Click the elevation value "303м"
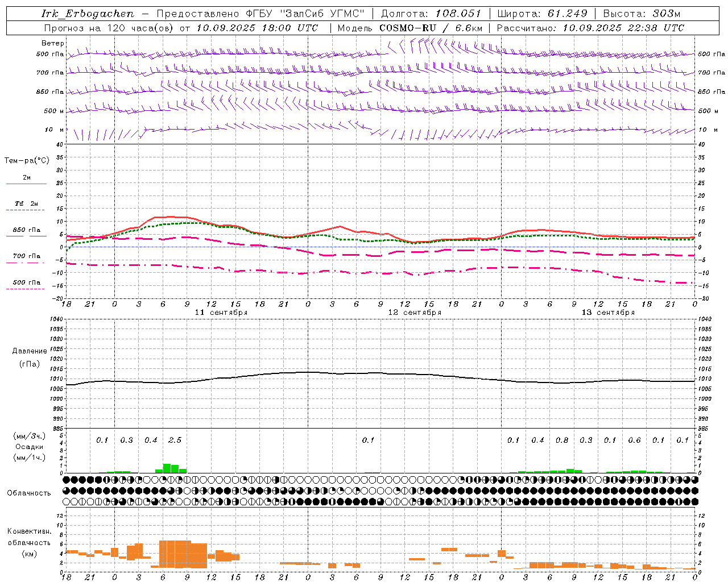Screen dimensions: 728x582 click(x=666, y=14)
